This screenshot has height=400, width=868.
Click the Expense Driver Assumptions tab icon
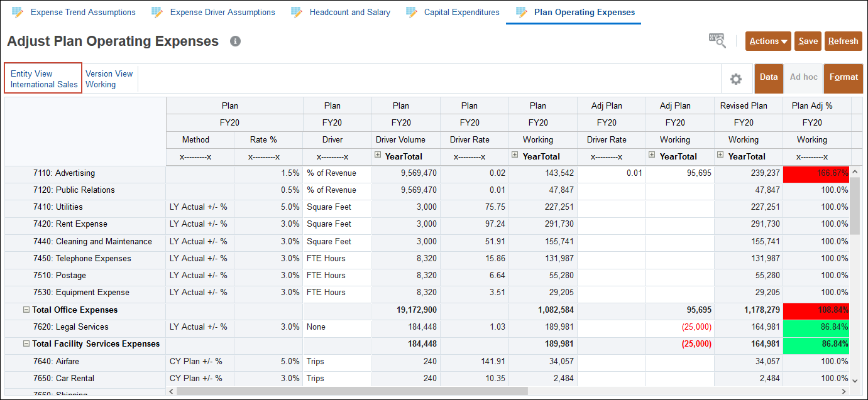(157, 12)
